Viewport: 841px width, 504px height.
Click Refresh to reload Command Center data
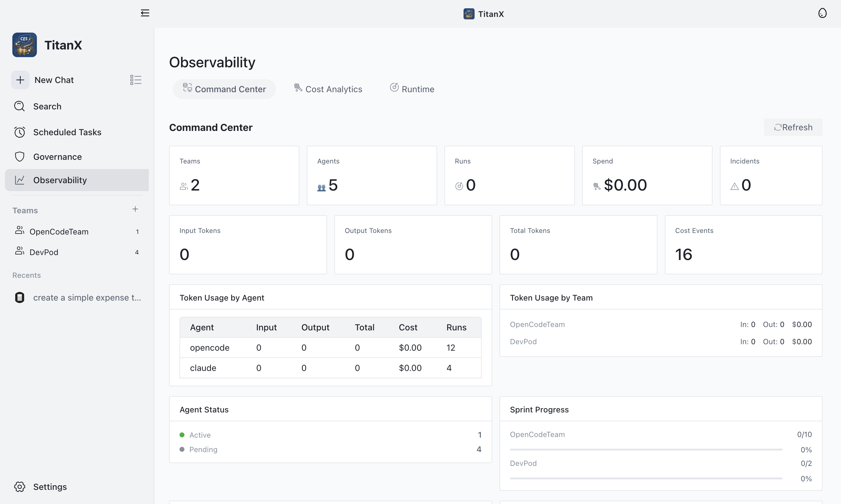793,127
